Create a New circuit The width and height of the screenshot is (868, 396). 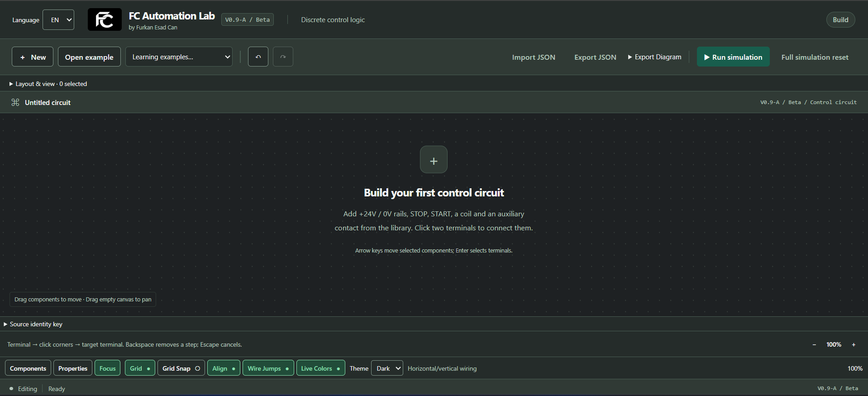click(x=33, y=57)
